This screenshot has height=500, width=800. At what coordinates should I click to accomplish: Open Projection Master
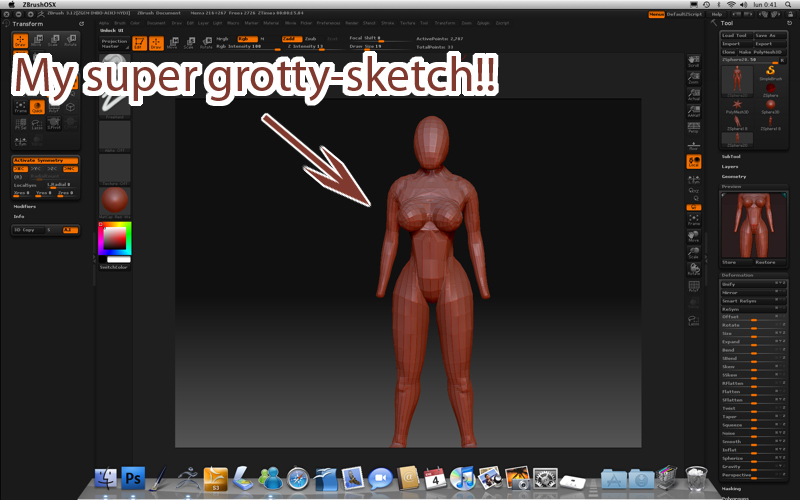(114, 43)
